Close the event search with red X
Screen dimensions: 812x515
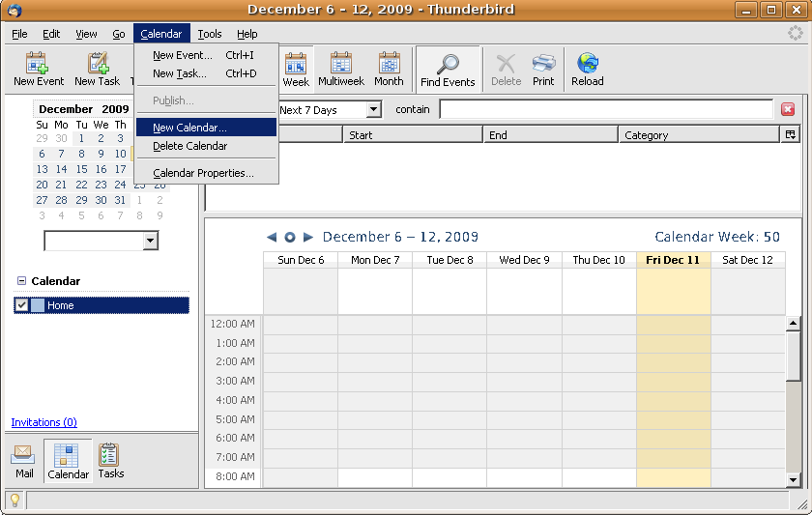(x=788, y=109)
